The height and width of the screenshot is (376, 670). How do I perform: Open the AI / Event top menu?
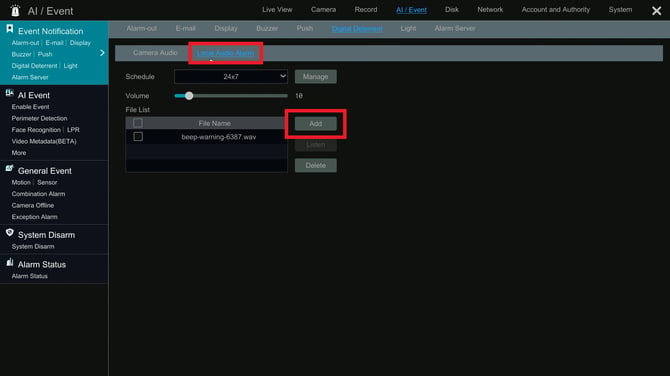411,10
